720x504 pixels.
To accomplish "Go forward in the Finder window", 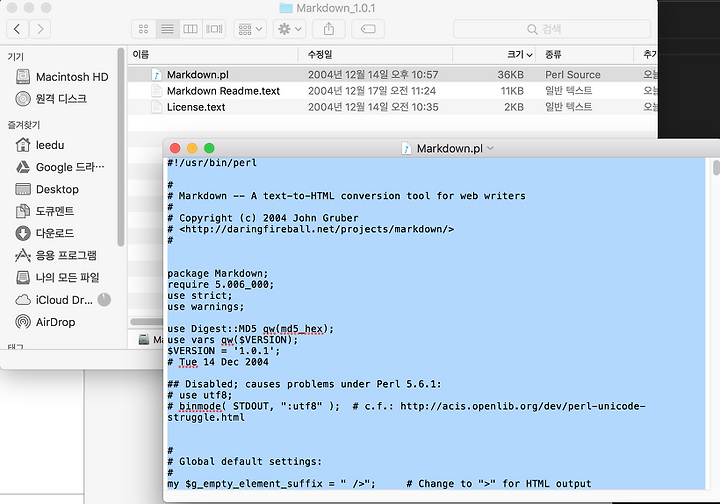I will click(x=40, y=29).
